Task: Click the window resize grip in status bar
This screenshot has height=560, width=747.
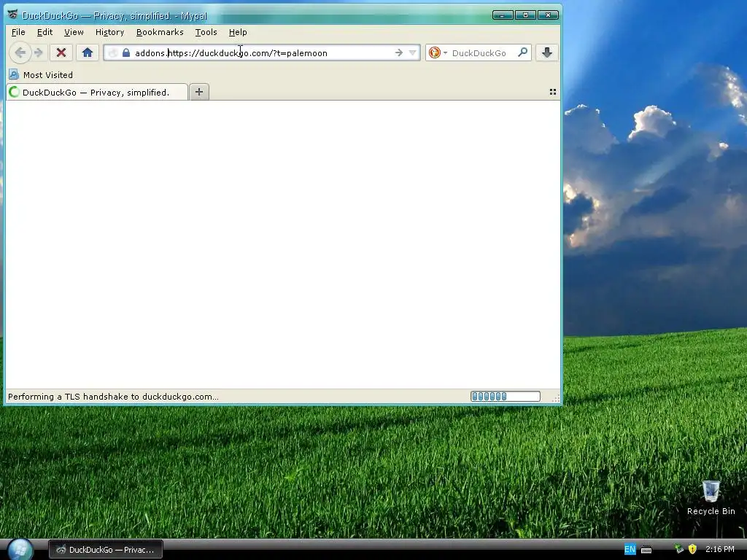Action: (x=555, y=398)
